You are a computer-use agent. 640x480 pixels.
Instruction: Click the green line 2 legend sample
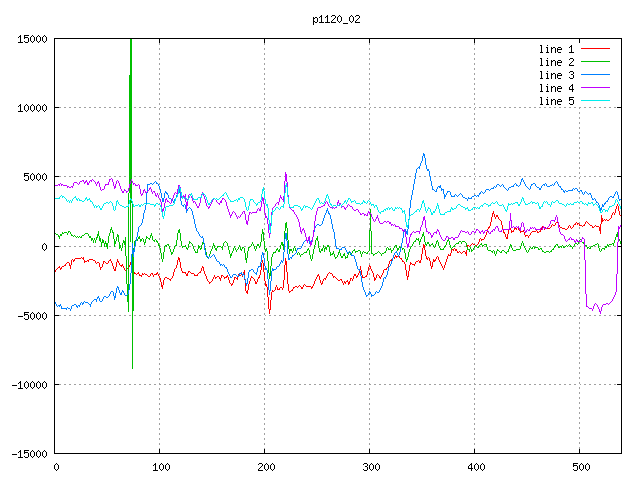(595, 62)
